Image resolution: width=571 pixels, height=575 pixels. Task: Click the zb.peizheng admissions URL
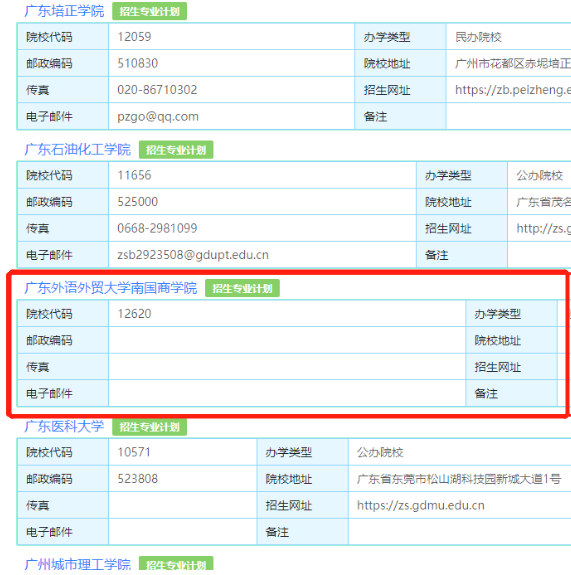513,90
